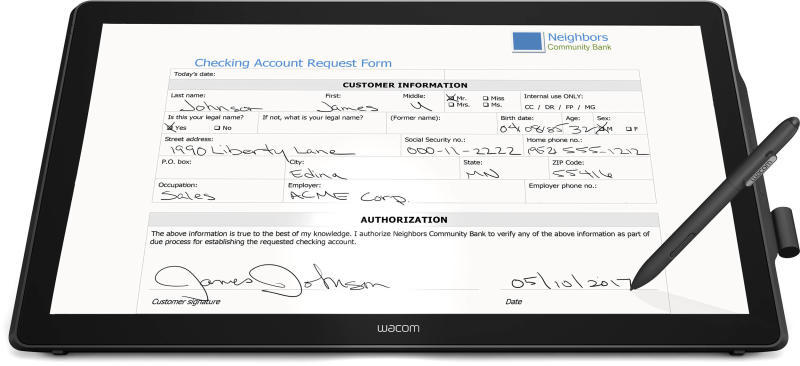Uncheck the Yes legal name checkbox
Viewport: 800px width, 366px height.
point(170,127)
